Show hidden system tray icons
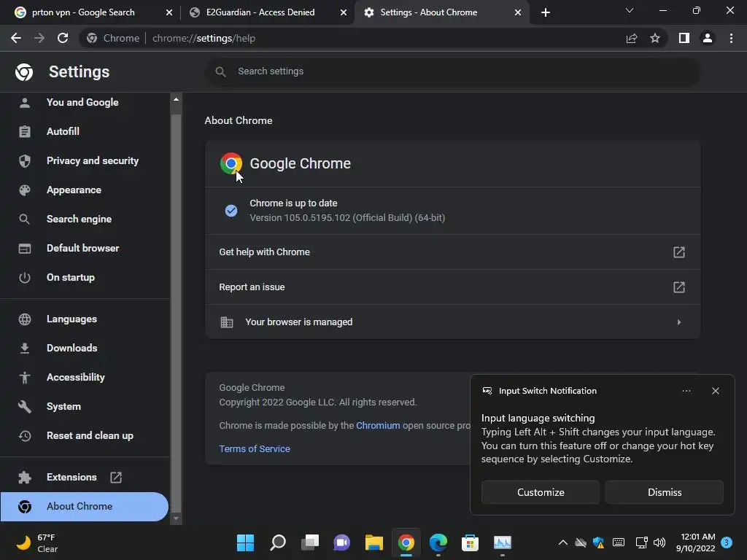 [562, 542]
